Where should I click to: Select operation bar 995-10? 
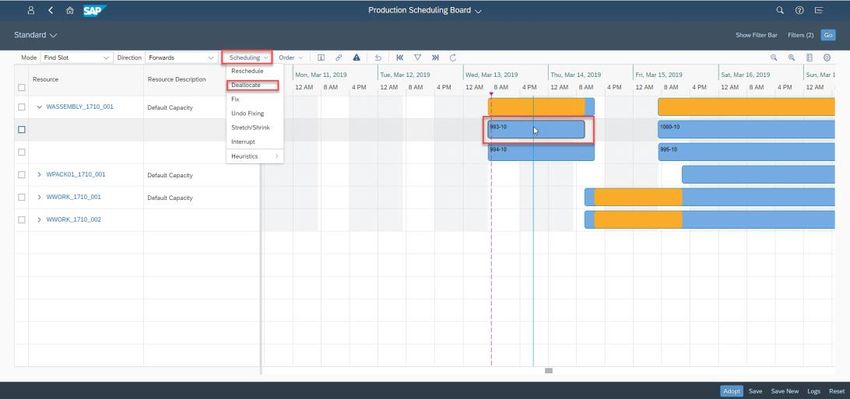coord(746,152)
